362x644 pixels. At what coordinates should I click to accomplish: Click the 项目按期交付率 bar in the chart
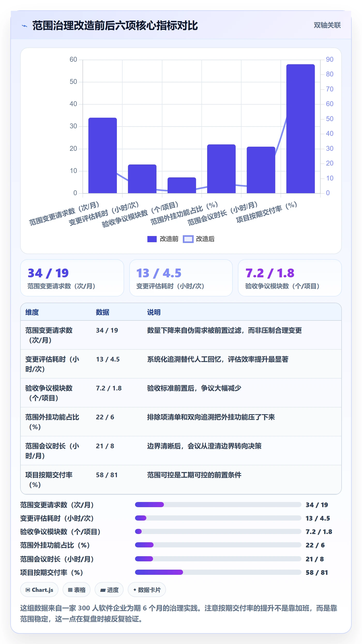pos(300,129)
